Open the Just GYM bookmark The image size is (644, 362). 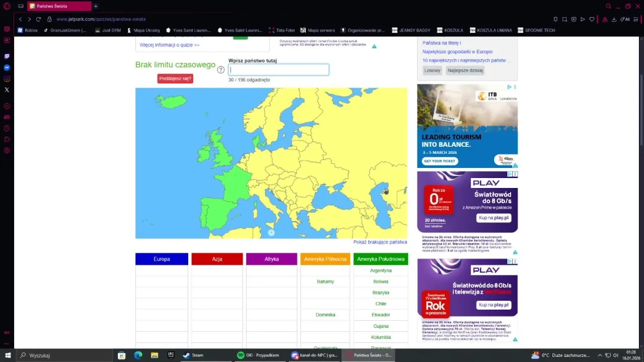[x=108, y=30]
